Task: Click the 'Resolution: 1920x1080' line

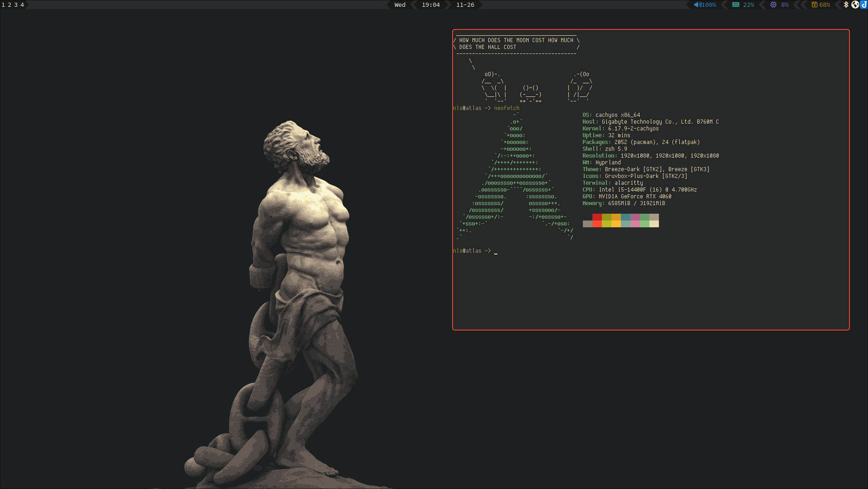Action: 651,156
